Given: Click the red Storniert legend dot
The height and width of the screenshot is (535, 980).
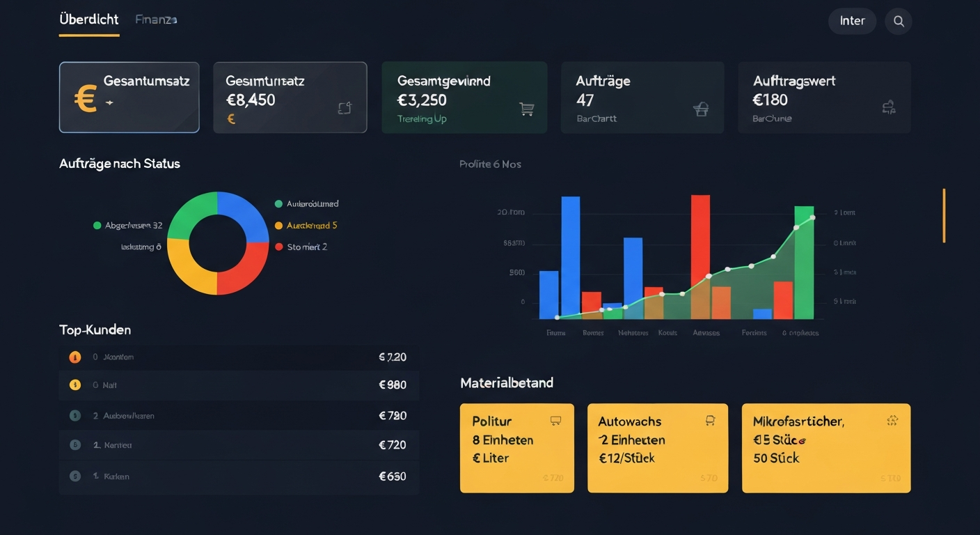Looking at the screenshot, I should point(279,247).
